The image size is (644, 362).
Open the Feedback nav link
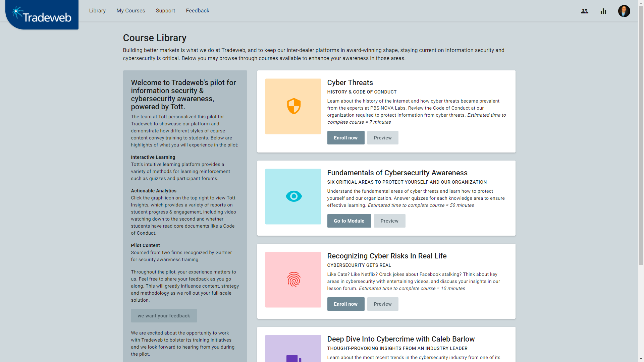tap(198, 11)
